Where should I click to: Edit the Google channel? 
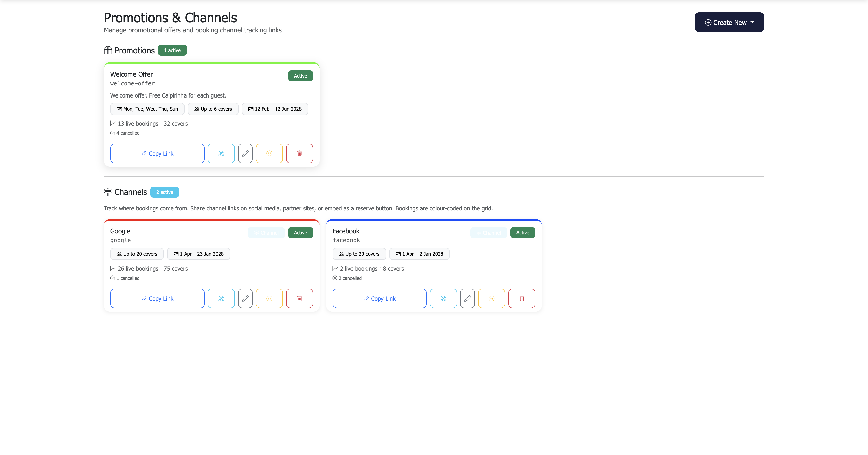pos(245,298)
